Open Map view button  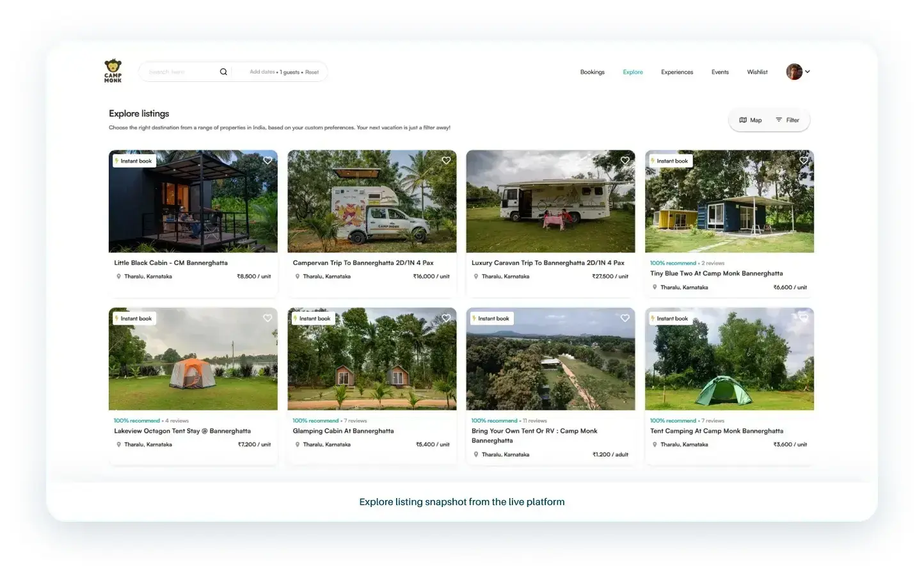pos(750,120)
